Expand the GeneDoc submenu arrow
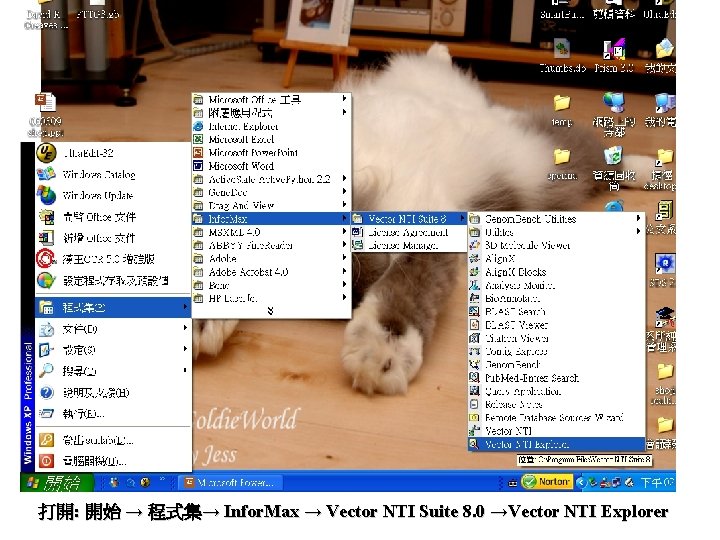This screenshot has height=540, width=720. [344, 192]
